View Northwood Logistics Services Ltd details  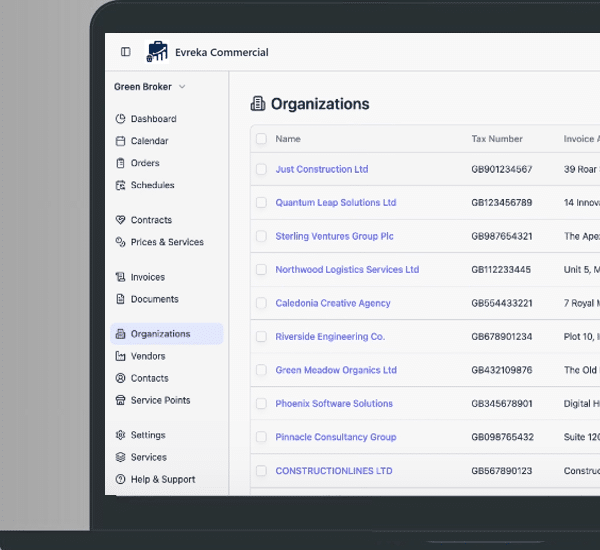click(x=347, y=269)
